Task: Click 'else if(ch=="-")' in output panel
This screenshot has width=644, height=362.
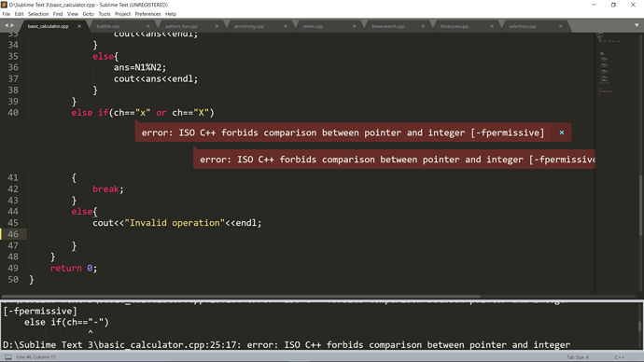Action: point(66,322)
